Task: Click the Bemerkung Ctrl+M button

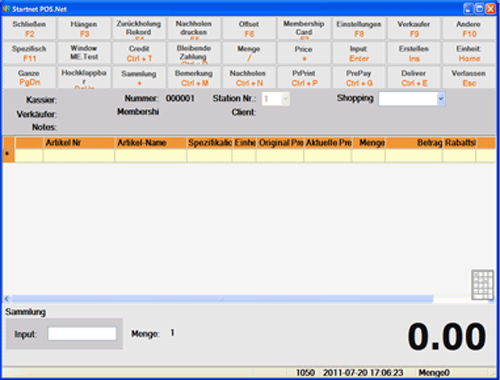Action: 194,78
